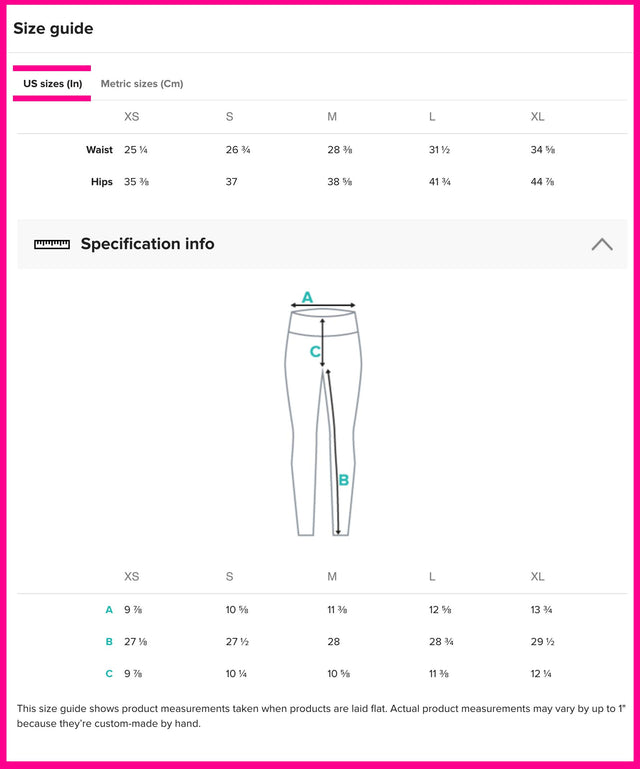Image resolution: width=640 pixels, height=769 pixels.
Task: Click the teal A label on leggings diagram
Action: (x=307, y=297)
